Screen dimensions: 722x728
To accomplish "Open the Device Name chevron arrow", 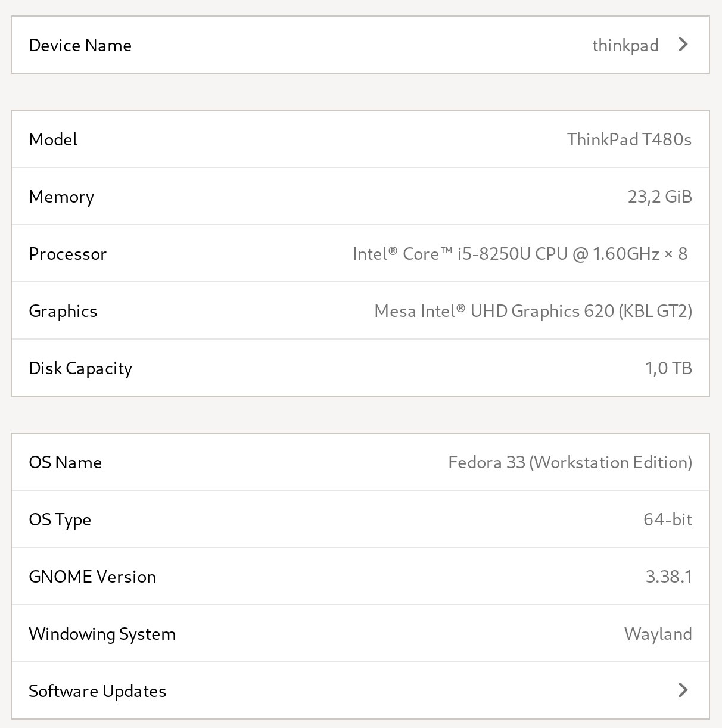I will tap(683, 45).
